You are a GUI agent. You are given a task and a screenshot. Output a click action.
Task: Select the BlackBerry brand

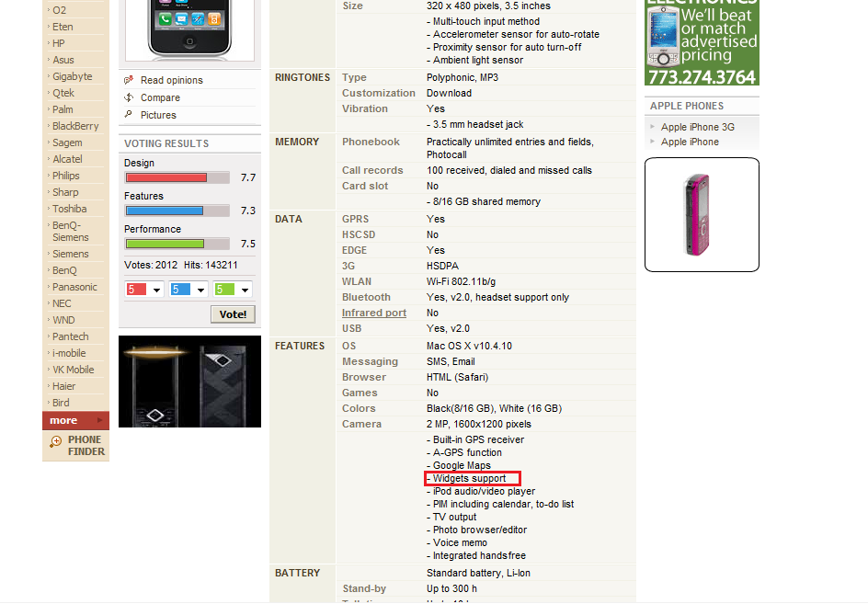click(75, 126)
